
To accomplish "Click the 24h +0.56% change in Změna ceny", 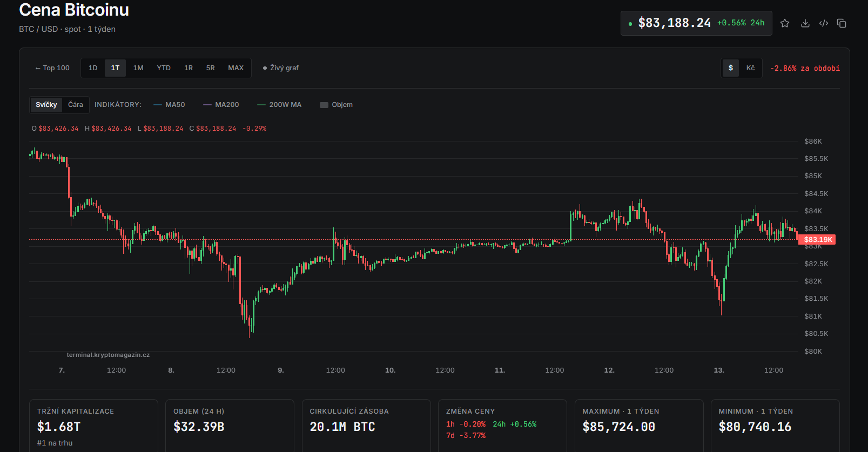I will (x=515, y=424).
